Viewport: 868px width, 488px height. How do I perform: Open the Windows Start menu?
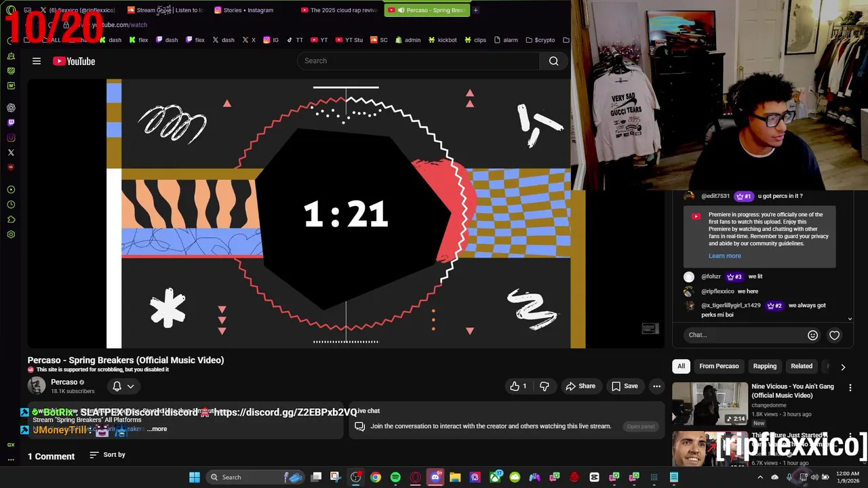[x=195, y=477]
